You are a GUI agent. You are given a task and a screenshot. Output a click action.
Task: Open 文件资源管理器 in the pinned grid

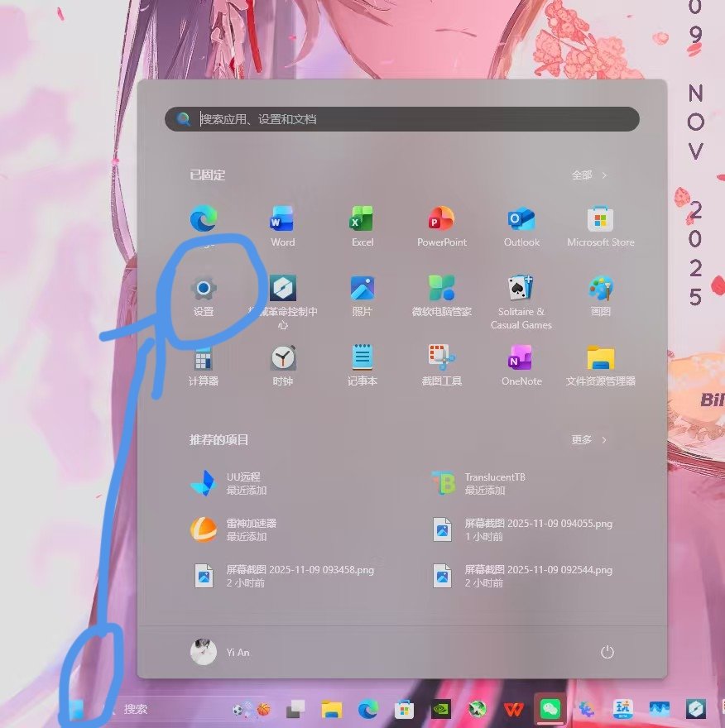tap(601, 358)
